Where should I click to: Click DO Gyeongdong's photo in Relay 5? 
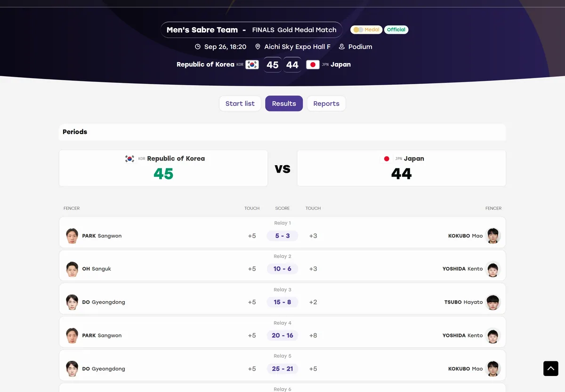[x=72, y=368]
